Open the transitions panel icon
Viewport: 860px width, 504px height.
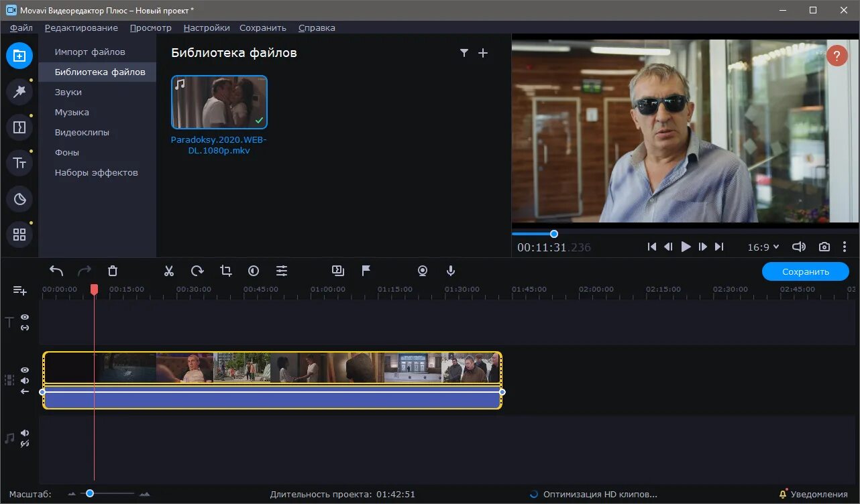pyautogui.click(x=19, y=127)
